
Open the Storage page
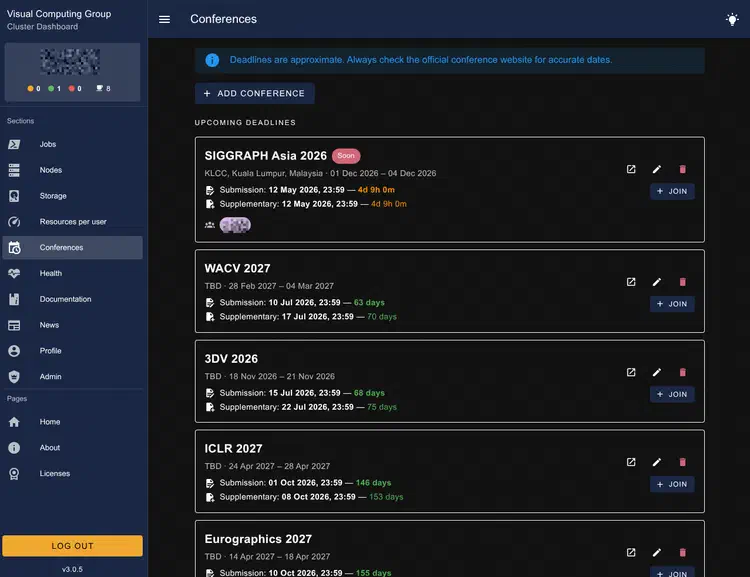pos(72,196)
